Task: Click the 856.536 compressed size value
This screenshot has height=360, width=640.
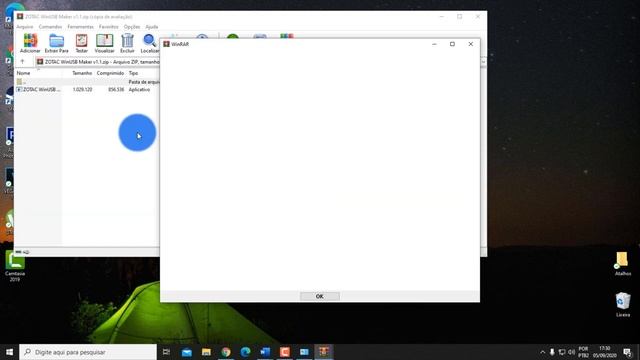Action: point(116,89)
